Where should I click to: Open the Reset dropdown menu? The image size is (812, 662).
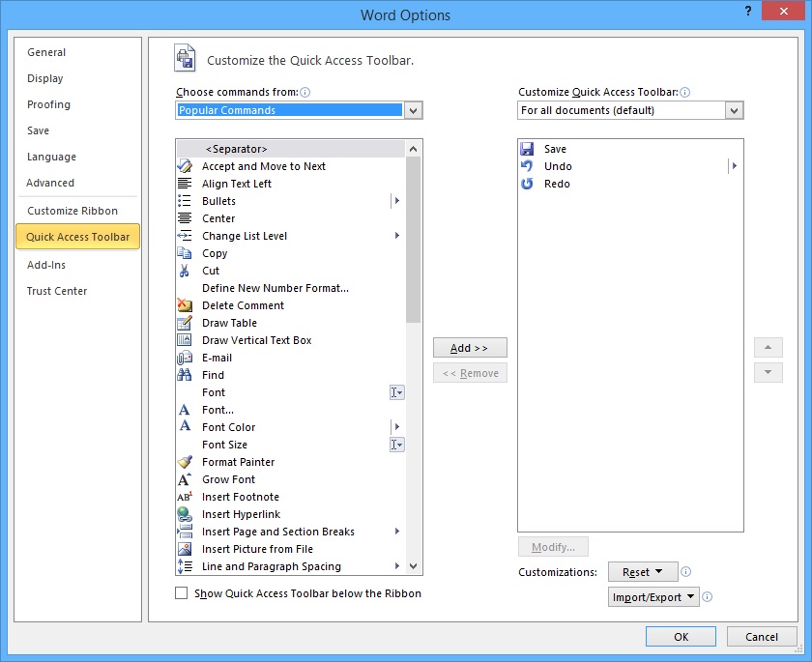(x=643, y=572)
